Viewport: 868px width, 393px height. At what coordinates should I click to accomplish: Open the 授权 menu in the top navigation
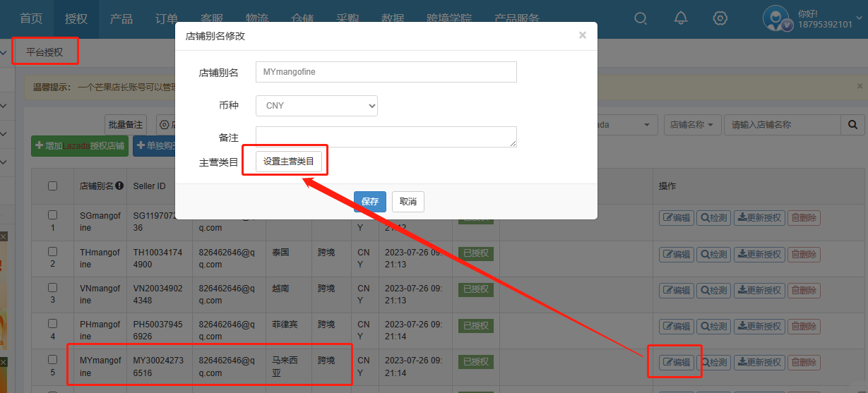pos(76,18)
